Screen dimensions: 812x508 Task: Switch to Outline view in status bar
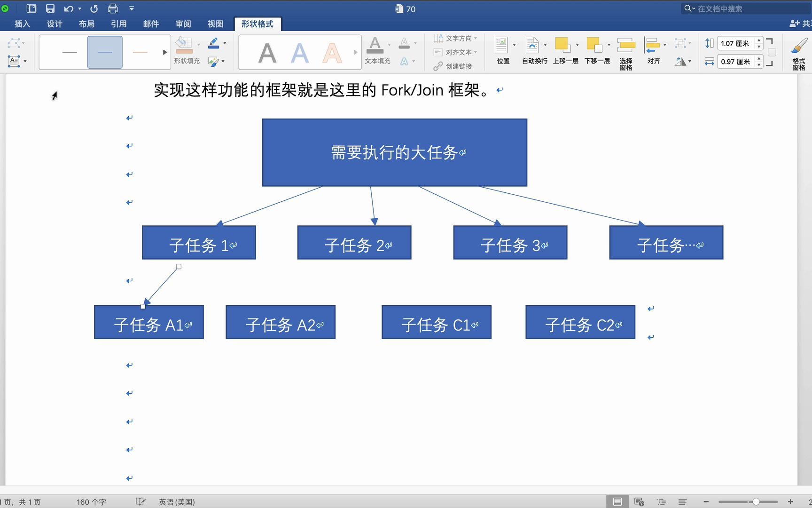click(x=661, y=502)
